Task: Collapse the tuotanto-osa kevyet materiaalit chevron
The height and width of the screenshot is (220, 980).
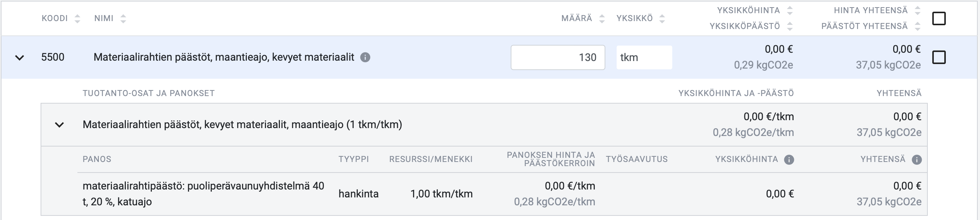Action: tap(59, 125)
